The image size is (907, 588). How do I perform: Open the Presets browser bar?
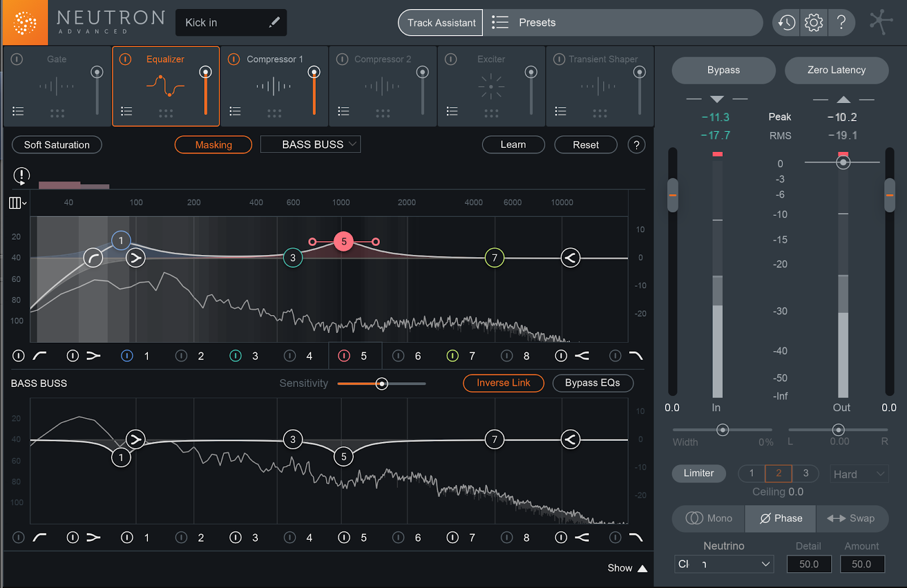pos(622,23)
